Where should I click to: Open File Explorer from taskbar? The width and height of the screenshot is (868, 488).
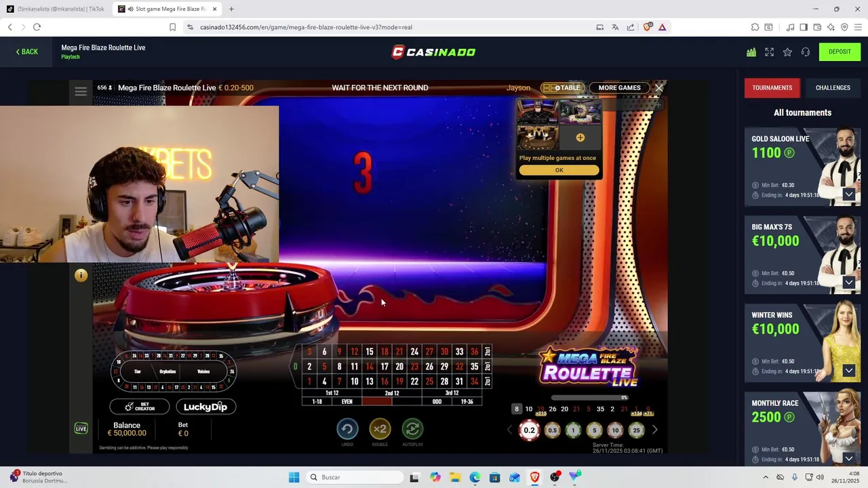[x=455, y=477]
